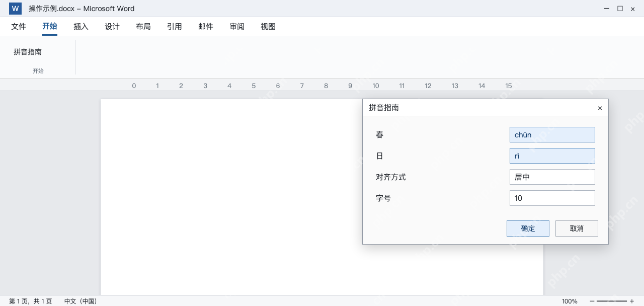
Task: Open the 对齐方式 box showing 居中
Action: (x=552, y=177)
